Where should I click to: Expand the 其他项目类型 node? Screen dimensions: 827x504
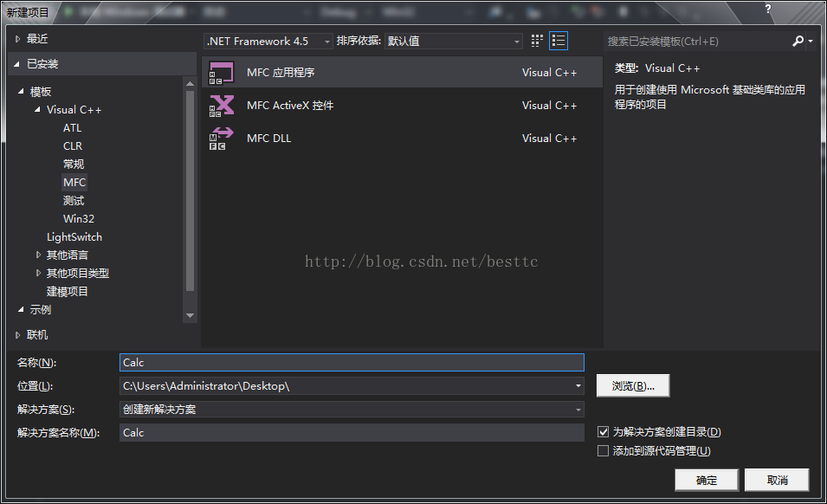[38, 273]
